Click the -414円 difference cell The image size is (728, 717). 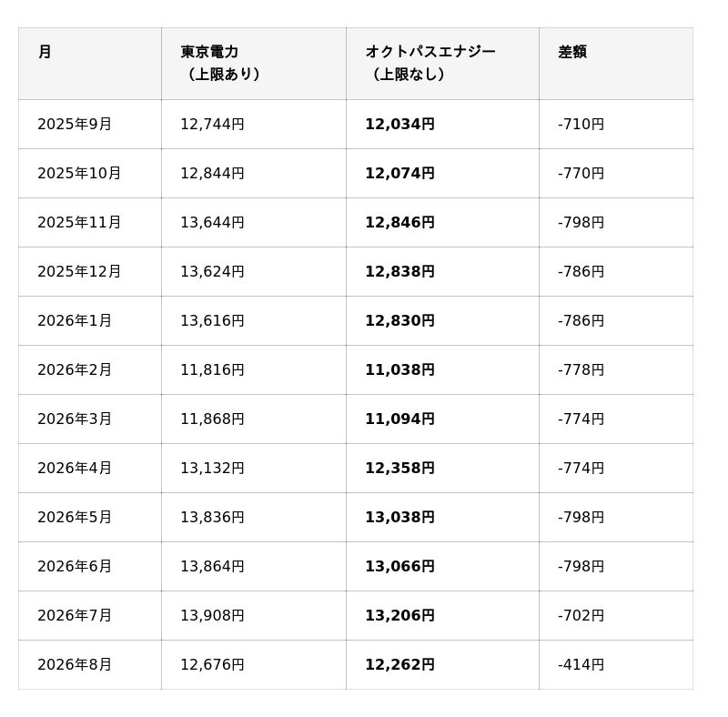(581, 664)
